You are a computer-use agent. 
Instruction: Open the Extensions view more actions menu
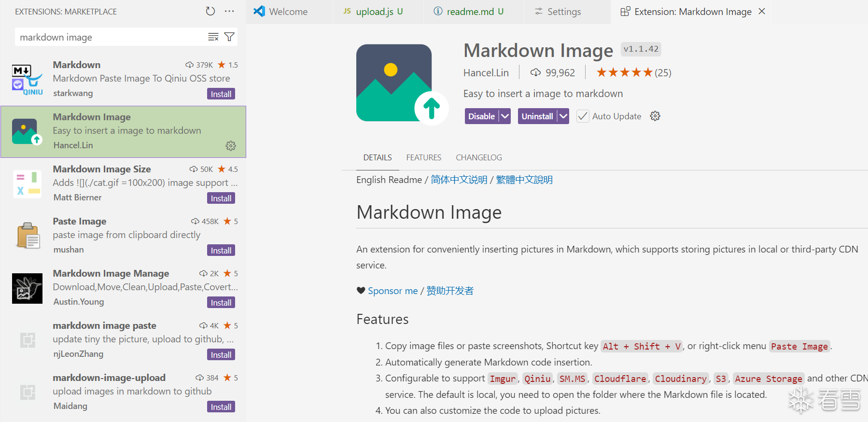click(229, 11)
